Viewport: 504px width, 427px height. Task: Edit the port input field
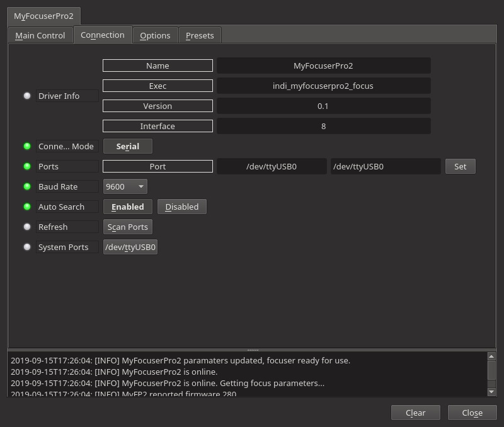click(x=386, y=166)
